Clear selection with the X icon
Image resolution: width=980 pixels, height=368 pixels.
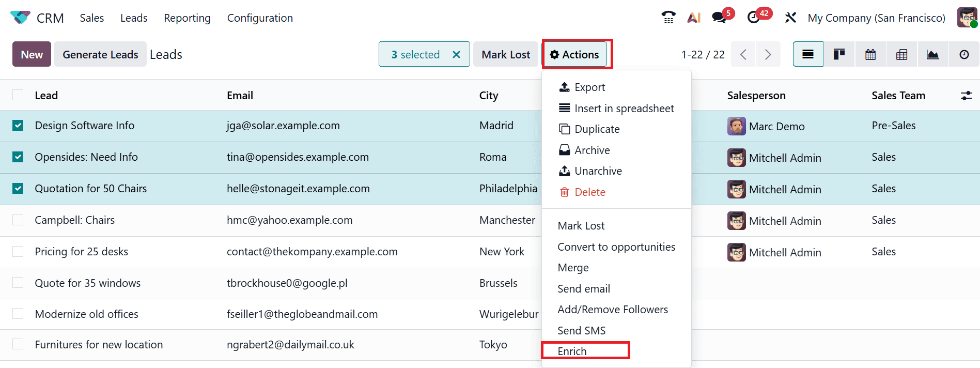(456, 54)
